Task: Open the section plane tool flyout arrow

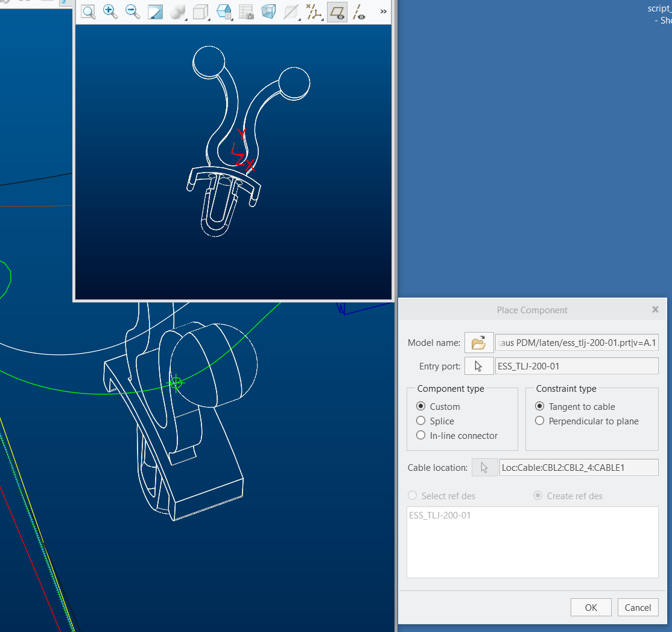Action: (298, 18)
